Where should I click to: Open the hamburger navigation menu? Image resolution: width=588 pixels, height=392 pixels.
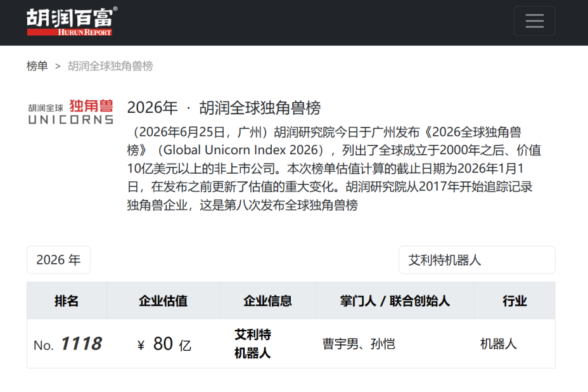(x=534, y=21)
